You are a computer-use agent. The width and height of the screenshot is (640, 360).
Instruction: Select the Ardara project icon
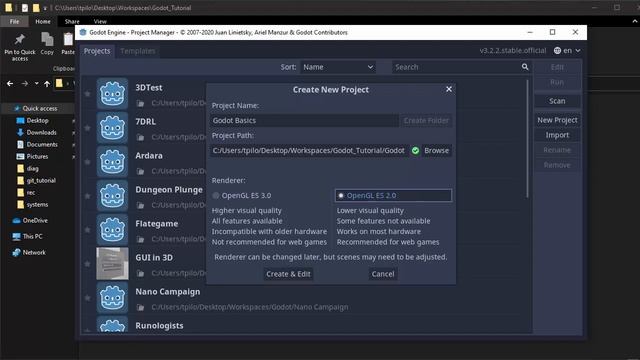point(112,162)
